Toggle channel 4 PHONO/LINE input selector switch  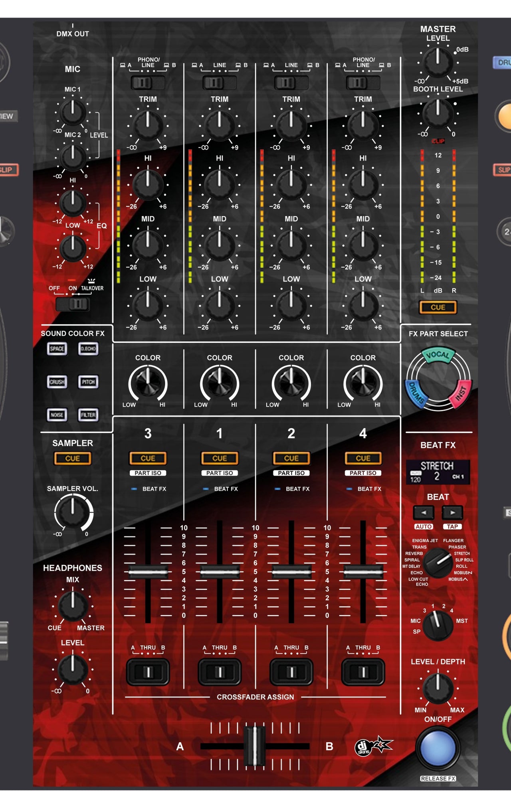point(363,83)
